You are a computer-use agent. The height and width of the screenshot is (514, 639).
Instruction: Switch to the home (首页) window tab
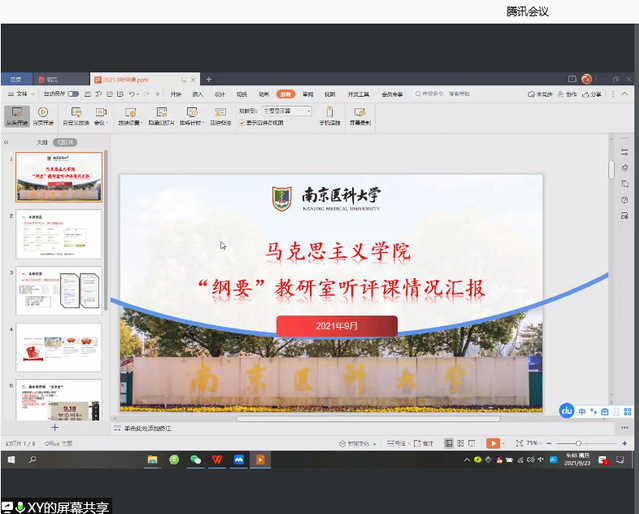[x=16, y=79]
